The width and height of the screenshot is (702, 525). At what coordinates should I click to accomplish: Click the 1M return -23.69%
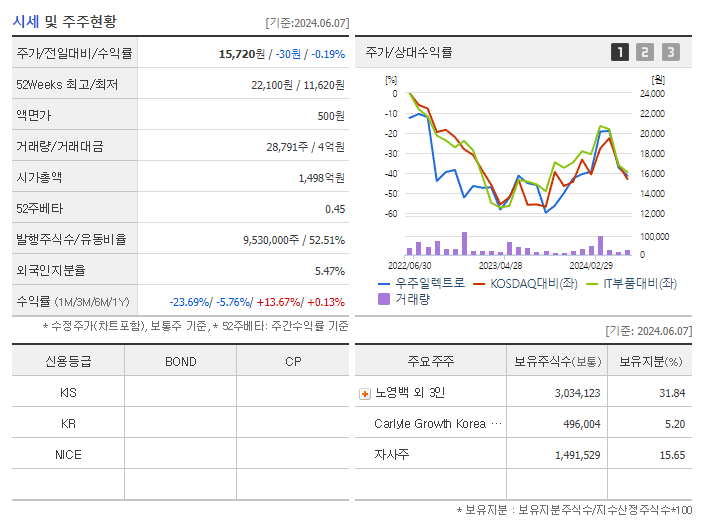pos(189,302)
